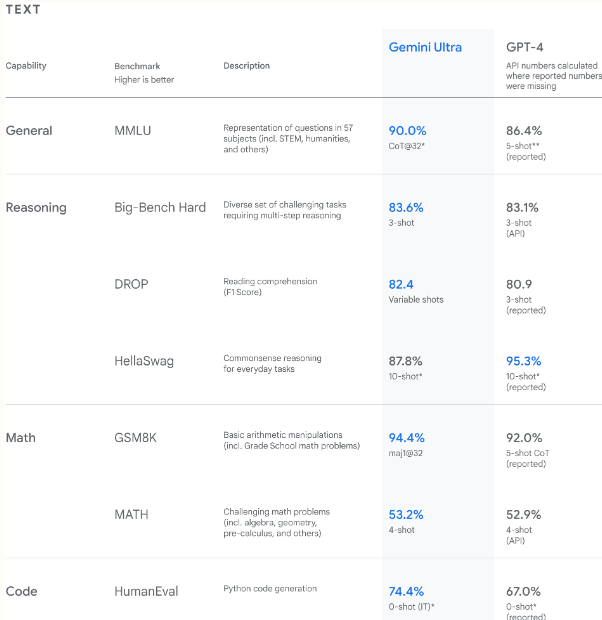Image resolution: width=602 pixels, height=620 pixels.
Task: Select the DROP benchmark label
Action: pos(131,284)
